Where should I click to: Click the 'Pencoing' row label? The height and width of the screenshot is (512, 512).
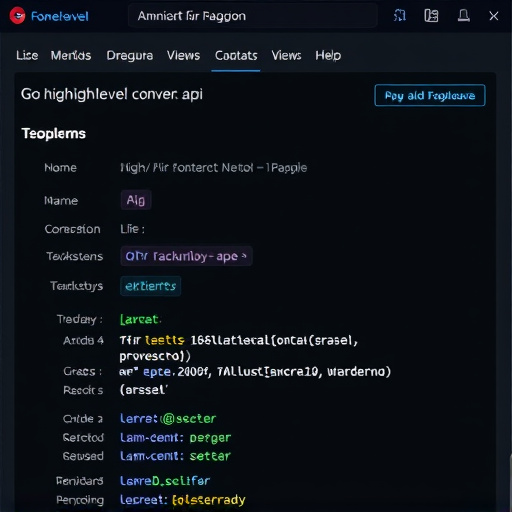click(80, 500)
